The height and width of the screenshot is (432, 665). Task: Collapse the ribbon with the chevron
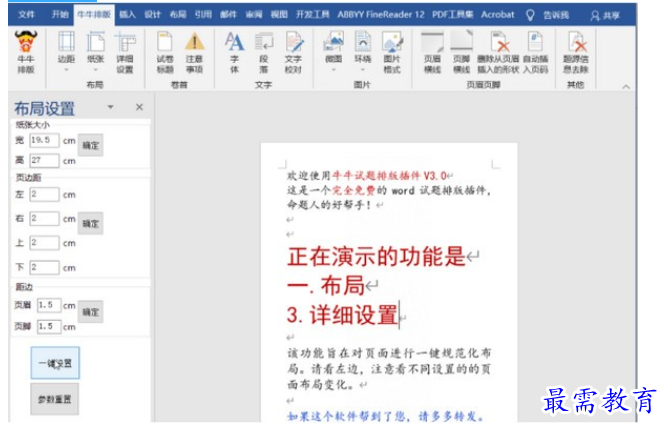point(626,86)
